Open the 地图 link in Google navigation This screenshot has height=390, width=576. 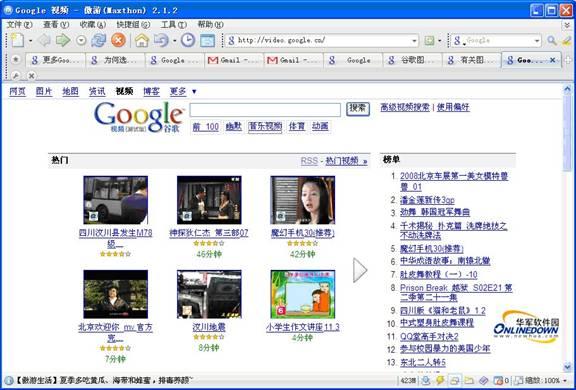point(70,91)
